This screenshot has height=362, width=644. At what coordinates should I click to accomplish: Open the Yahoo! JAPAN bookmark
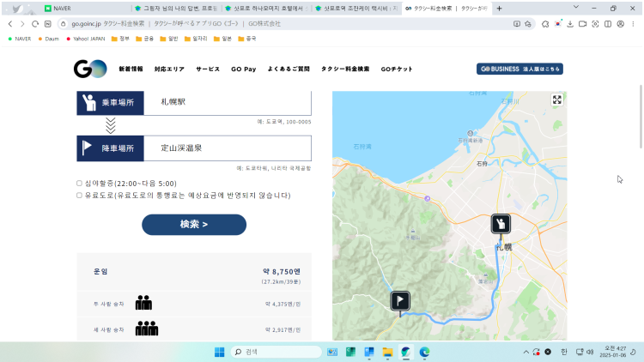coord(85,39)
